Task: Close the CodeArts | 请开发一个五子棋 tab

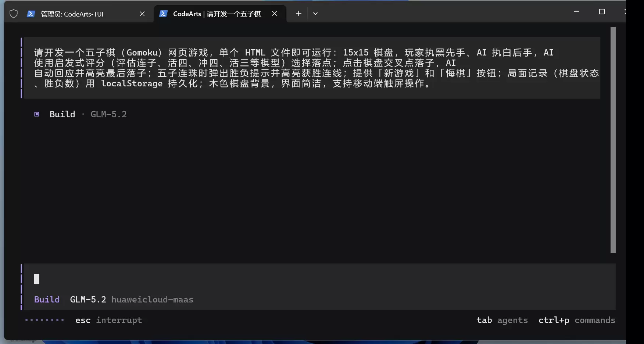Action: point(275,14)
